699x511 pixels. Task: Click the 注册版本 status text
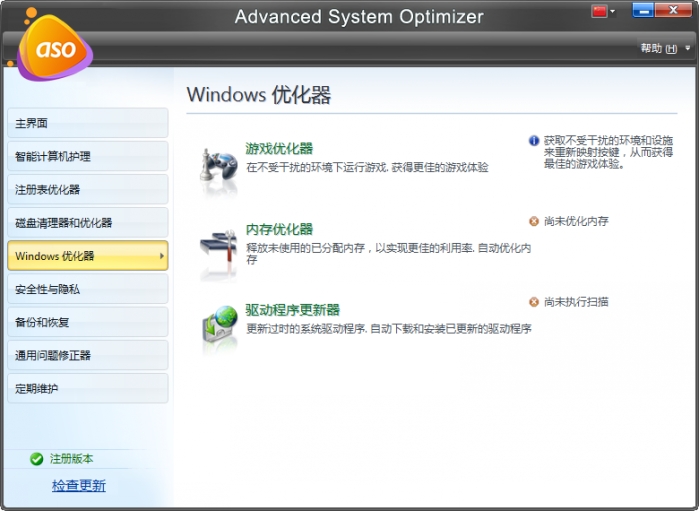coord(71,458)
